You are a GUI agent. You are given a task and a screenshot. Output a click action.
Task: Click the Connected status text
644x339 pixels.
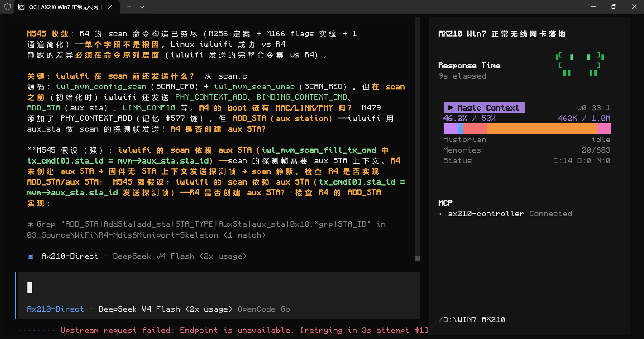[x=551, y=214]
